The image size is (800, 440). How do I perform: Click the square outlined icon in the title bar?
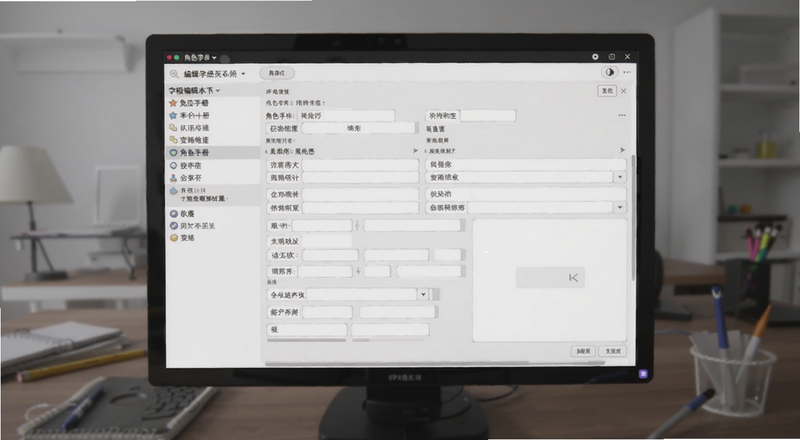pos(612,57)
